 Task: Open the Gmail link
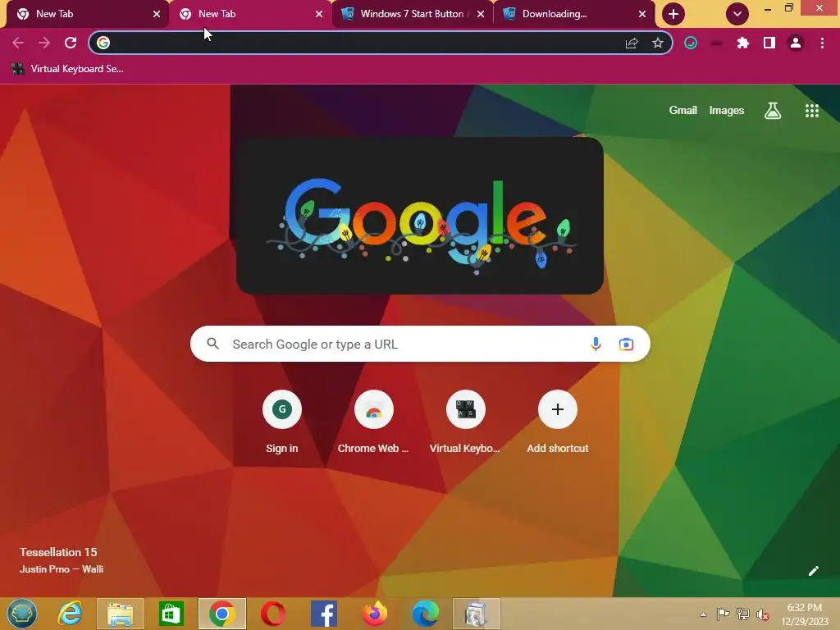[682, 111]
